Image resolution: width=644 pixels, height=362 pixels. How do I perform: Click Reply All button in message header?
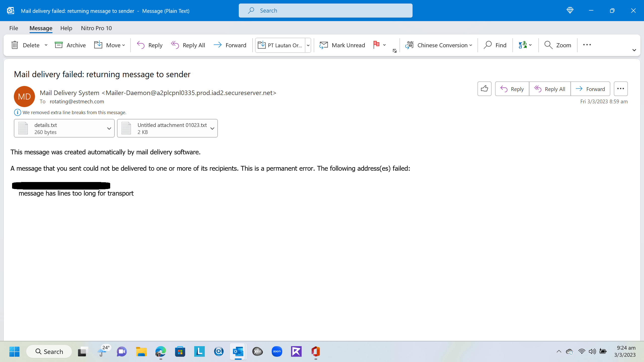click(550, 89)
